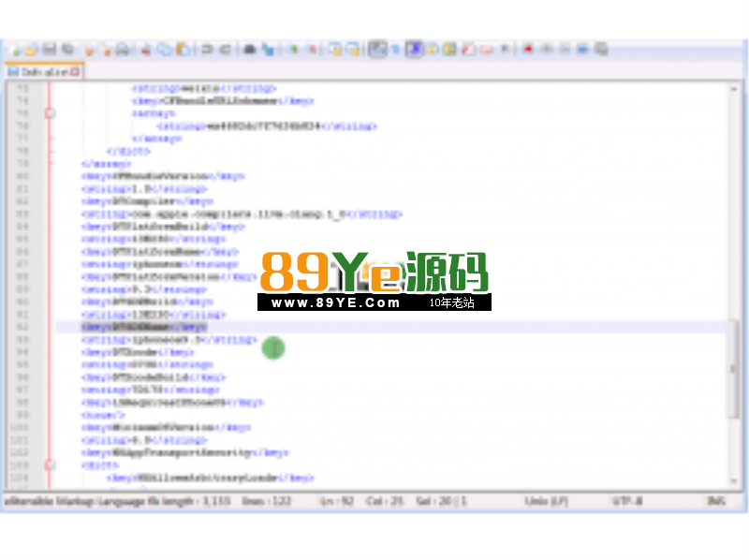The image size is (749, 560).
Task: Play back the recorded macro
Action: pos(565,50)
